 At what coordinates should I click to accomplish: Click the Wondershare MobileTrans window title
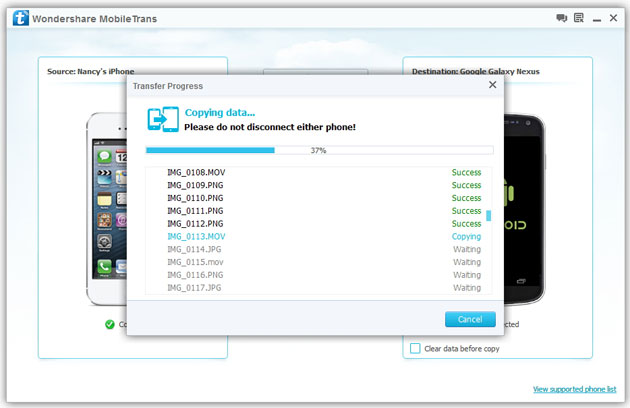(x=94, y=19)
